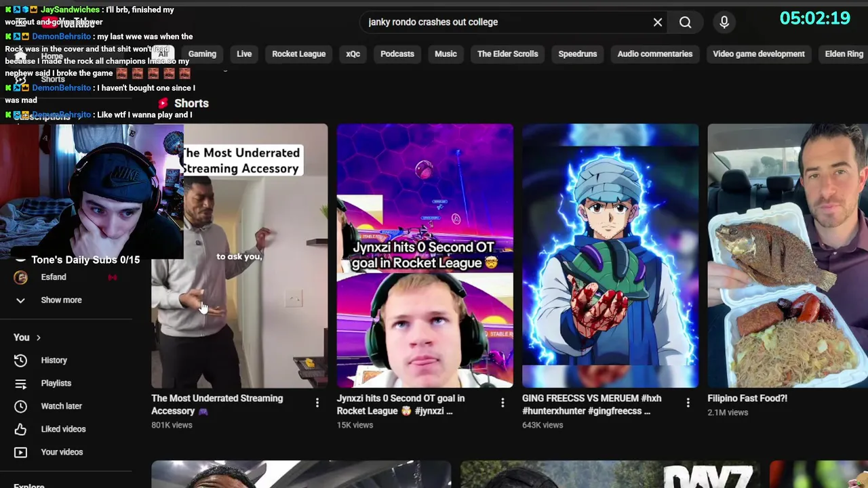The image size is (868, 488).
Task: Click the Show more label
Action: point(61,300)
